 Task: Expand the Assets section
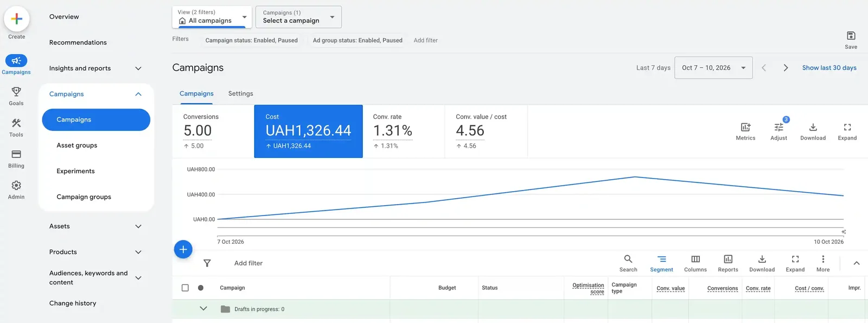[x=138, y=226]
